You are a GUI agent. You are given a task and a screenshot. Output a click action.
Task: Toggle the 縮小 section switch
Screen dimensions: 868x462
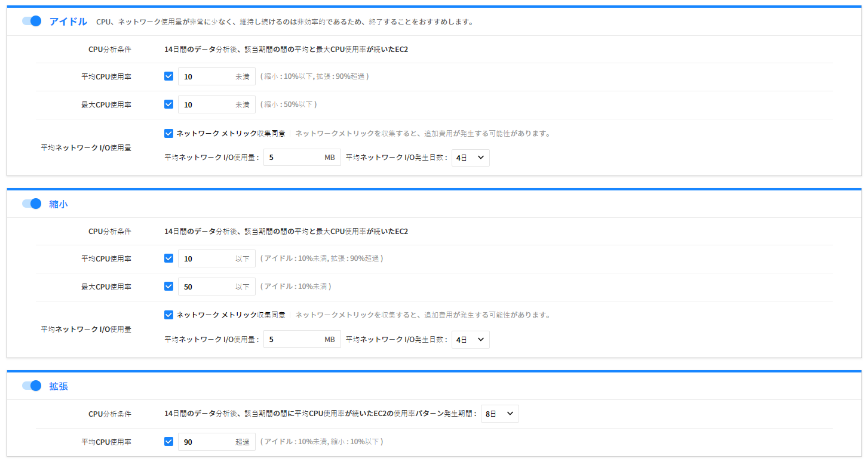click(x=32, y=204)
